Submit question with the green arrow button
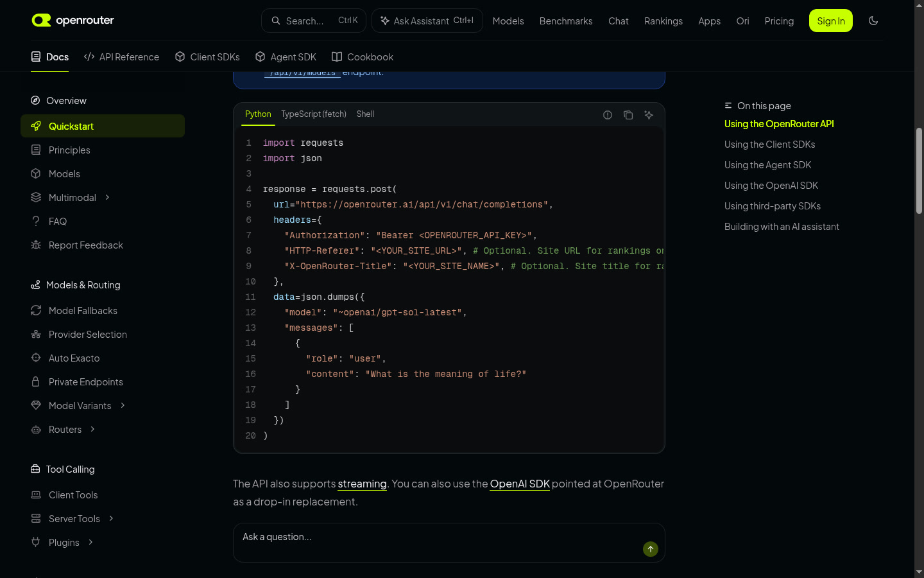 tap(651, 549)
